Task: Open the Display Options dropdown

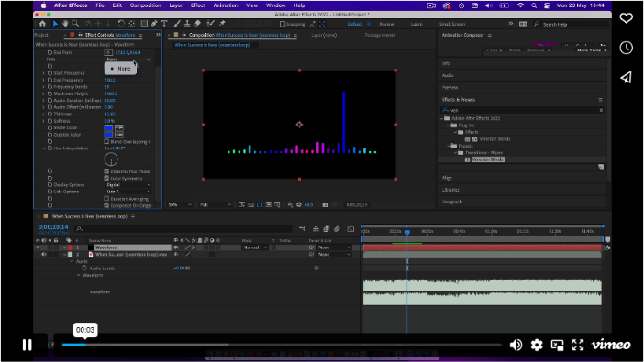Action: click(x=128, y=185)
